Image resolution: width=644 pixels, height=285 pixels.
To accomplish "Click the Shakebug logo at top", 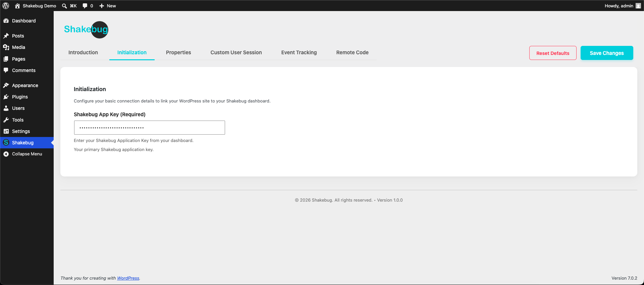I will click(x=86, y=29).
